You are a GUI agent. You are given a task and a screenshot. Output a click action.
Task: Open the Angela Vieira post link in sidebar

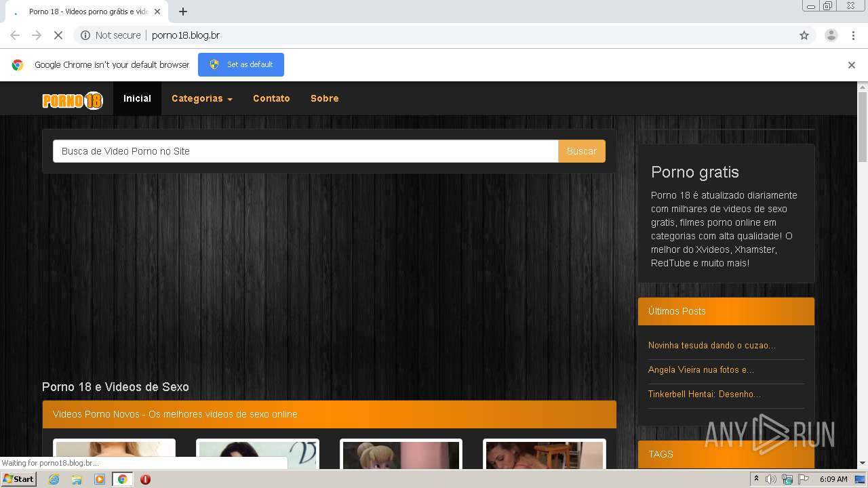click(x=701, y=370)
